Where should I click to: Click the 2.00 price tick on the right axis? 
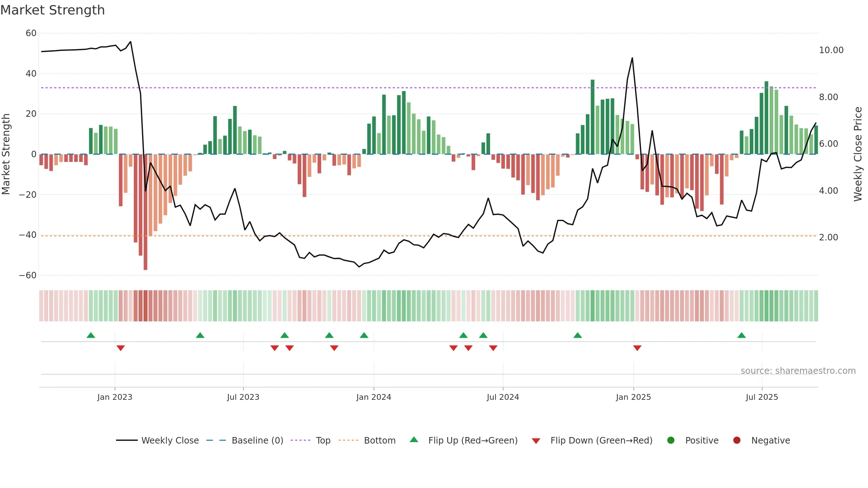(829, 237)
